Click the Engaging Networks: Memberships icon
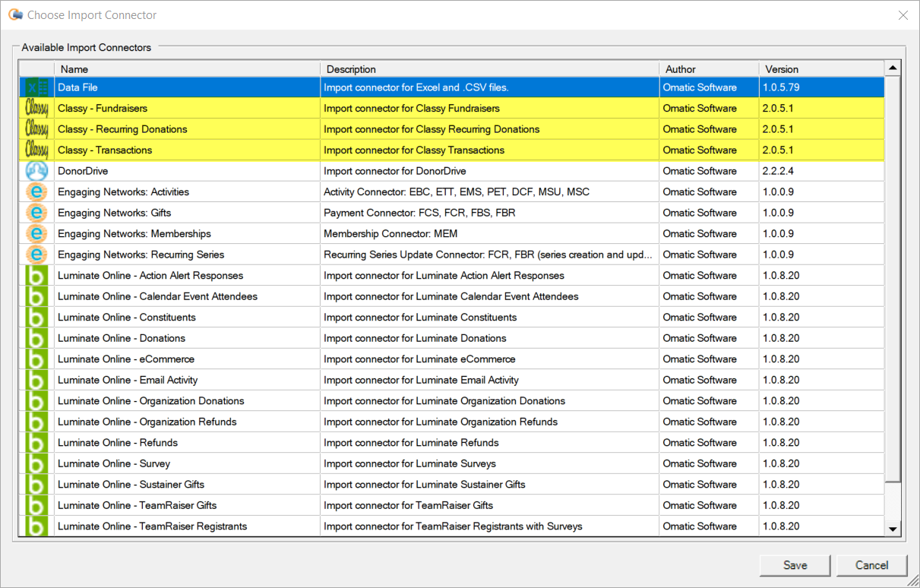Screen dimensions: 920x588 click(36, 234)
